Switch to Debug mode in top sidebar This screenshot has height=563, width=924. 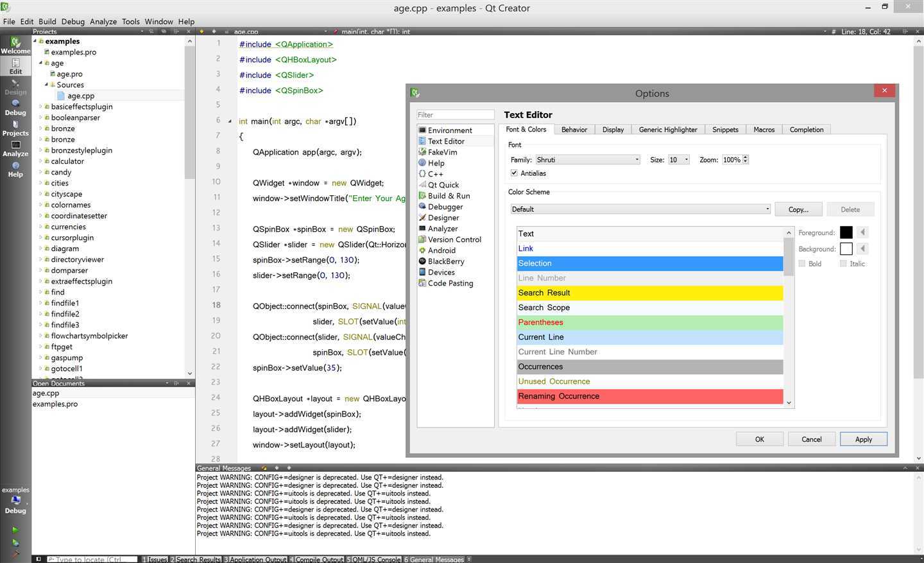[15, 108]
